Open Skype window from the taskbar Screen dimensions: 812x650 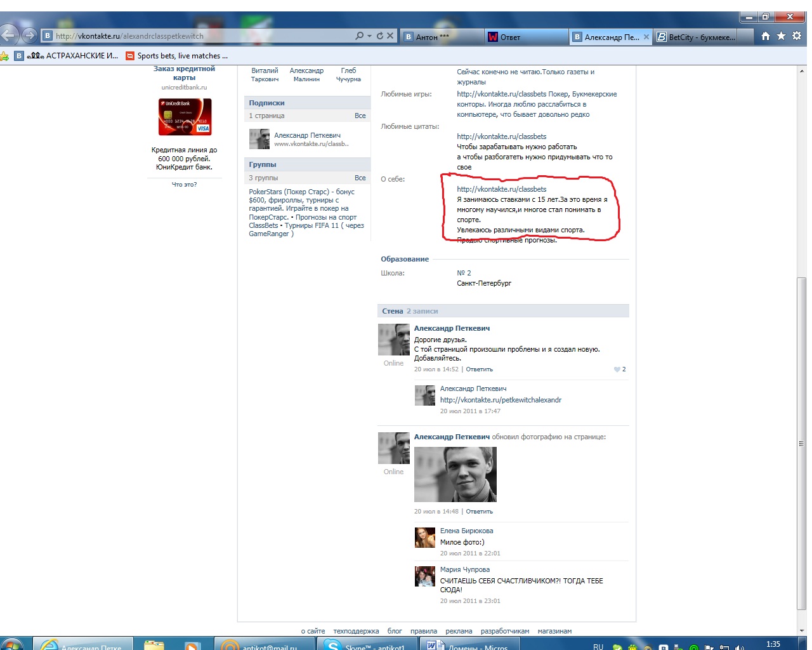(x=367, y=645)
